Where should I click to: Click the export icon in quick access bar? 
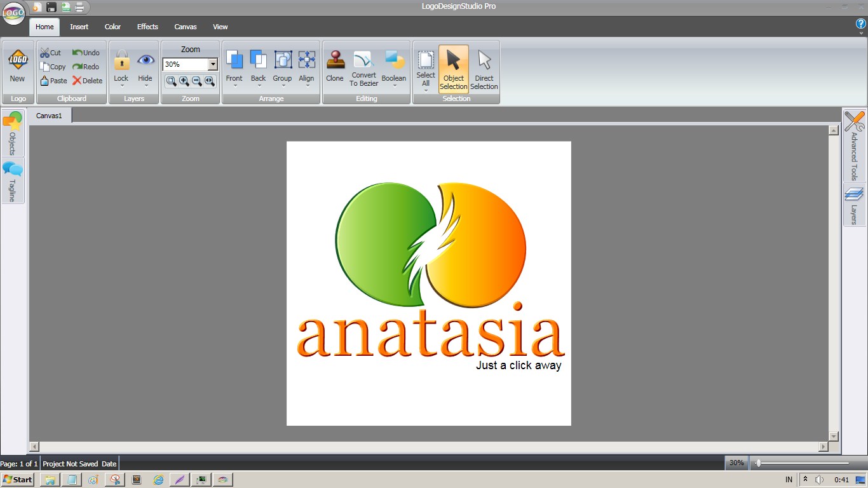coord(65,8)
